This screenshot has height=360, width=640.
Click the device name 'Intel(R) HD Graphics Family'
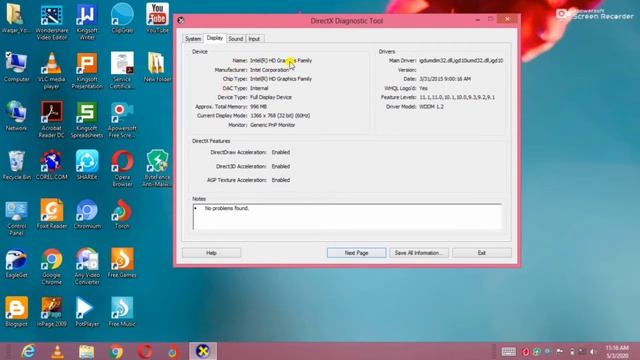pos(281,60)
